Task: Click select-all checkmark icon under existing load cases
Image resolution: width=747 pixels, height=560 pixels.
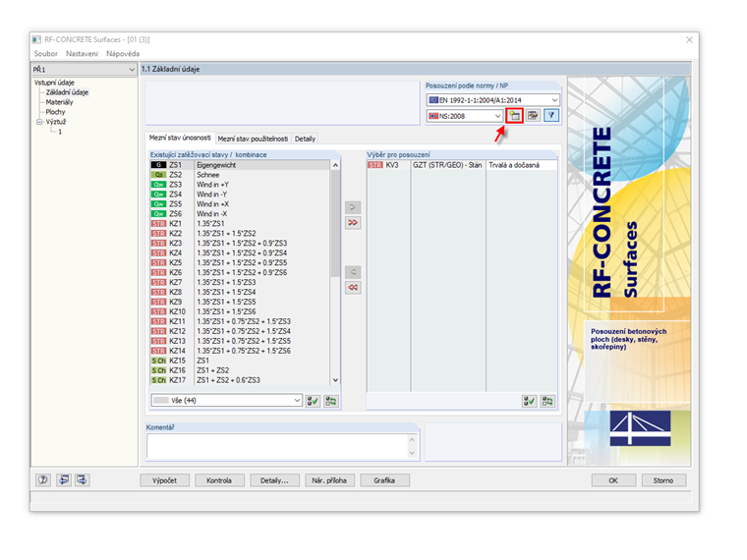Action: [x=313, y=401]
